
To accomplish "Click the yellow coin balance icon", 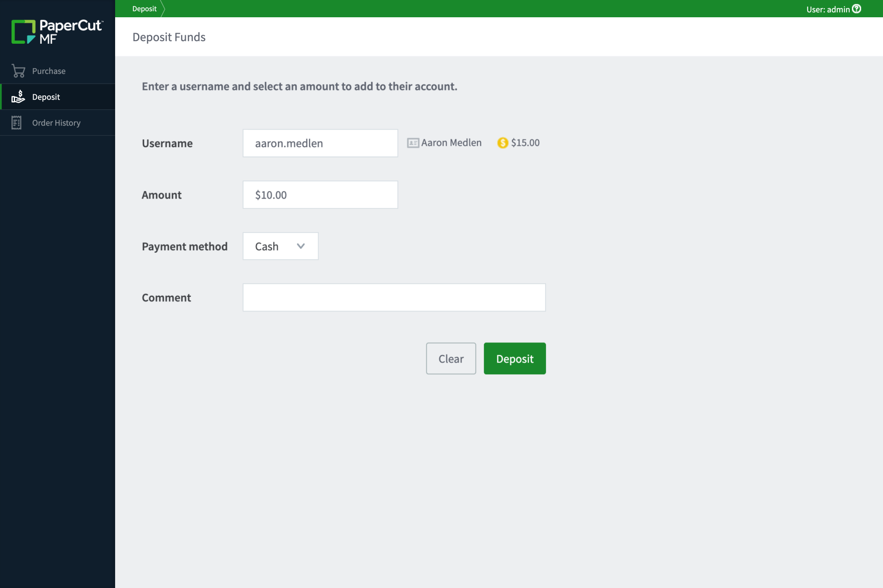I will pyautogui.click(x=503, y=142).
